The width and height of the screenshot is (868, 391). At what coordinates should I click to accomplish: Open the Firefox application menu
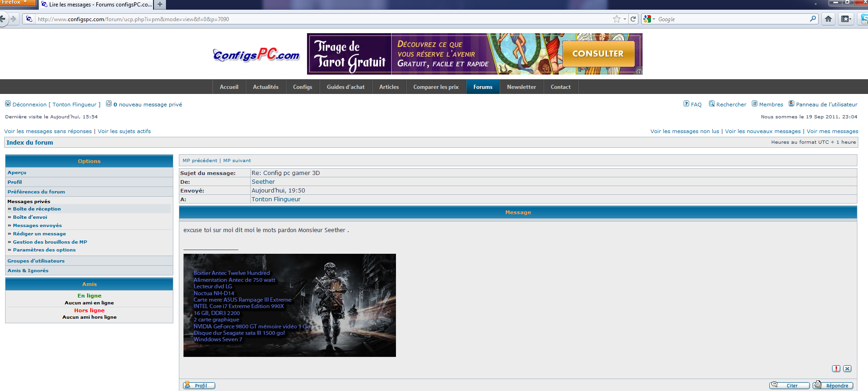click(18, 2)
